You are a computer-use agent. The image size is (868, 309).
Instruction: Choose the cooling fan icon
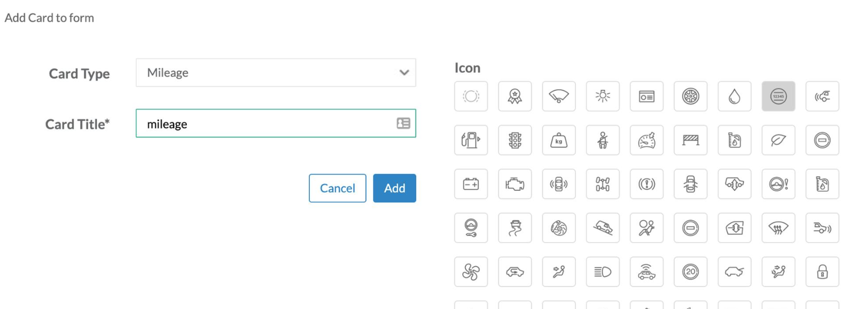[x=471, y=272]
